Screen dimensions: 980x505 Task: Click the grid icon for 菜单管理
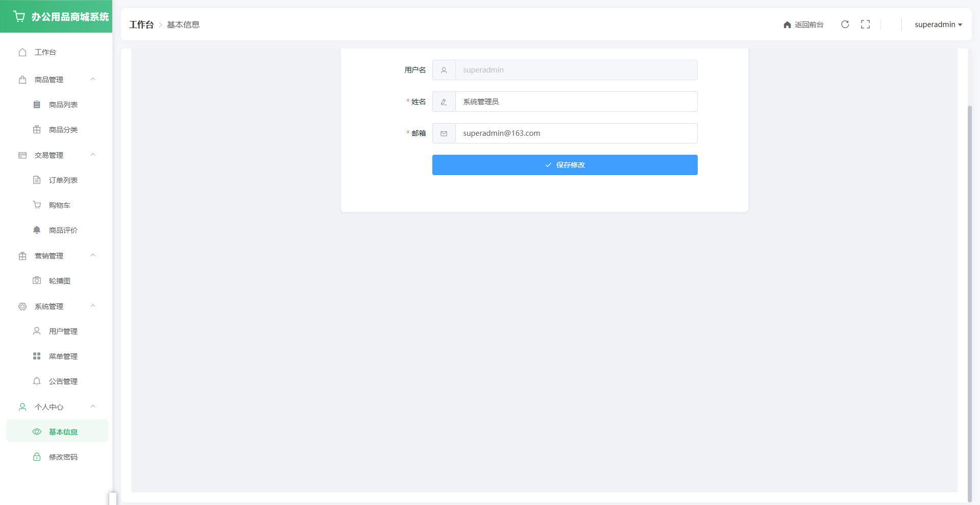click(x=37, y=356)
